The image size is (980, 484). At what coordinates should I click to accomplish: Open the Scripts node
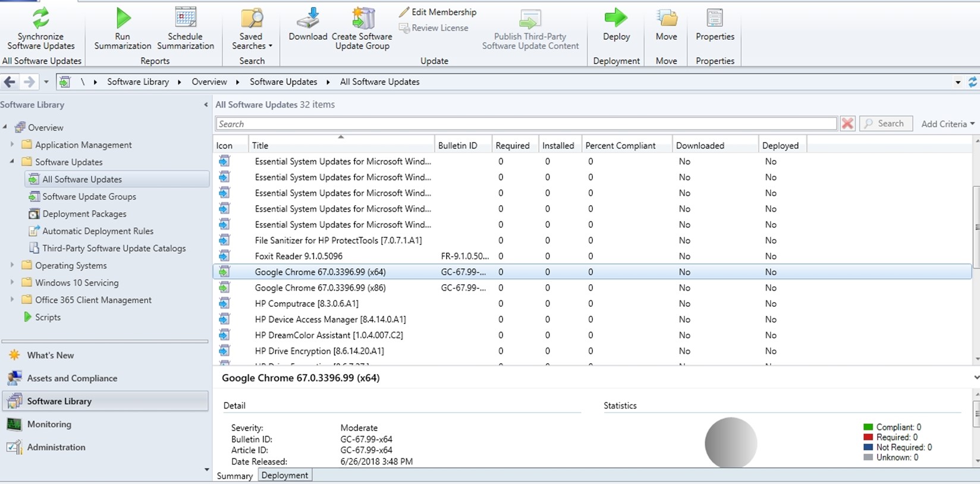pos(48,318)
